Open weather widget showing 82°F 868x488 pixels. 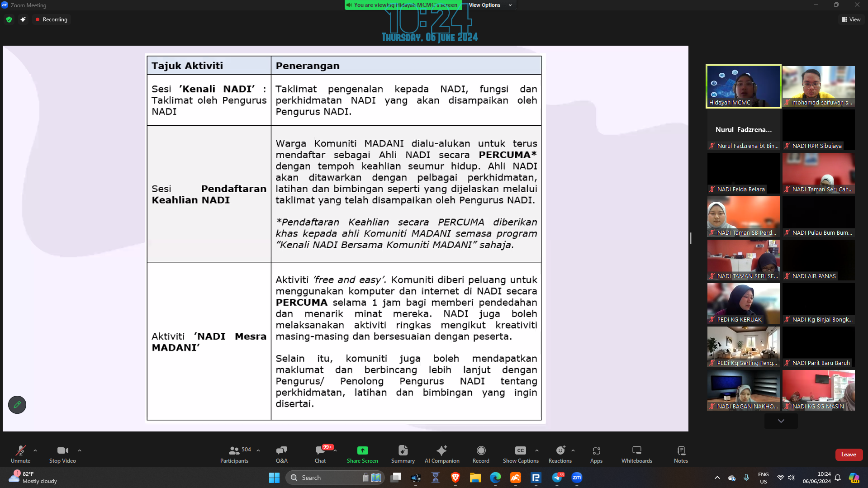[x=33, y=478]
